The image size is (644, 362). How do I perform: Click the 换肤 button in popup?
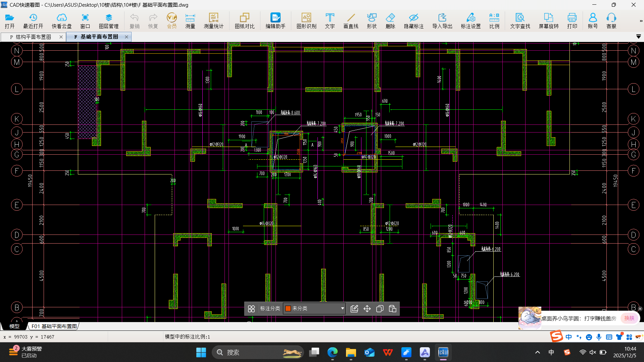(629, 318)
